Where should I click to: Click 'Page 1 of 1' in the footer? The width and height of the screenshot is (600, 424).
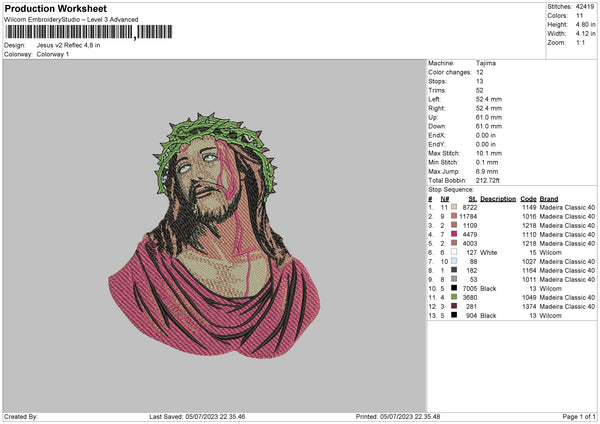[579, 416]
